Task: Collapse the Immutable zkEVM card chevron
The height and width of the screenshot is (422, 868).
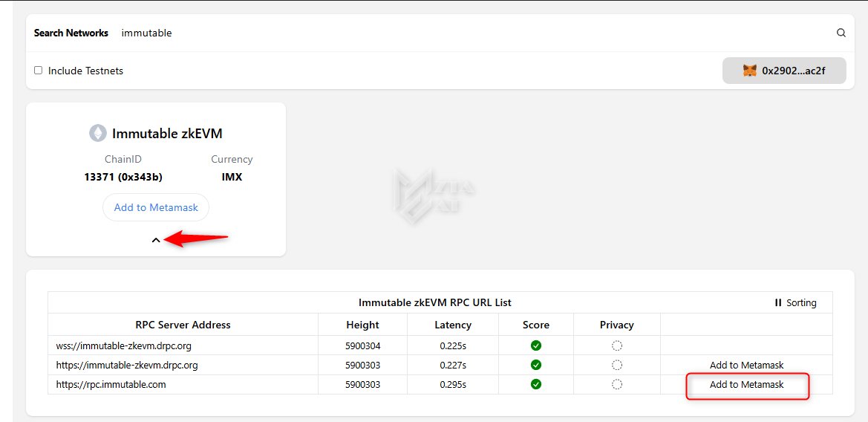Action: [x=156, y=240]
